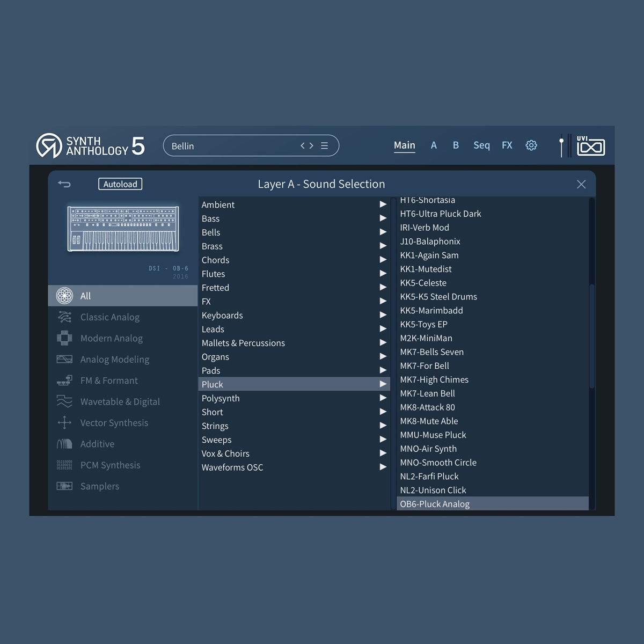This screenshot has width=644, height=644.
Task: Select Wavetable & Digital icon
Action: click(x=64, y=401)
